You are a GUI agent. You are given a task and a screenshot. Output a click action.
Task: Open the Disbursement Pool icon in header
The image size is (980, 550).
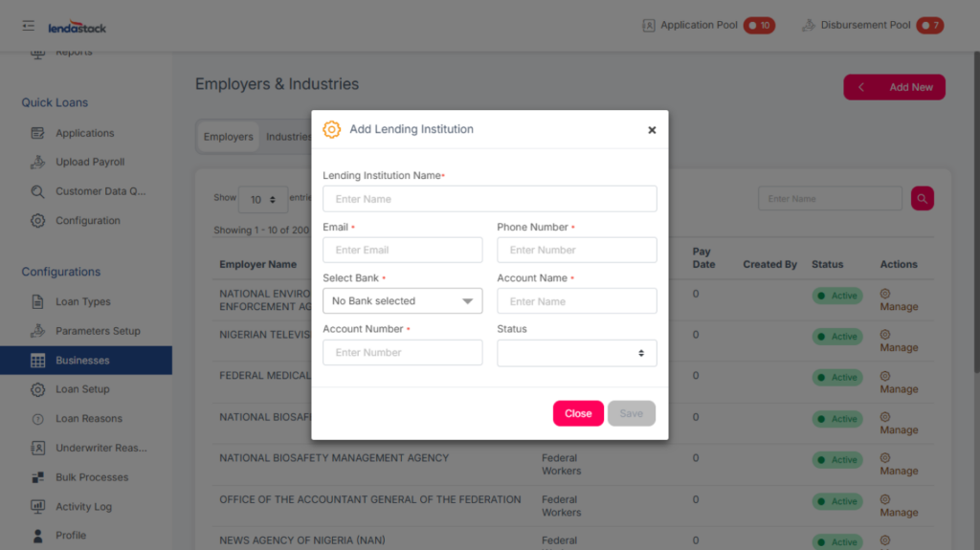[808, 26]
